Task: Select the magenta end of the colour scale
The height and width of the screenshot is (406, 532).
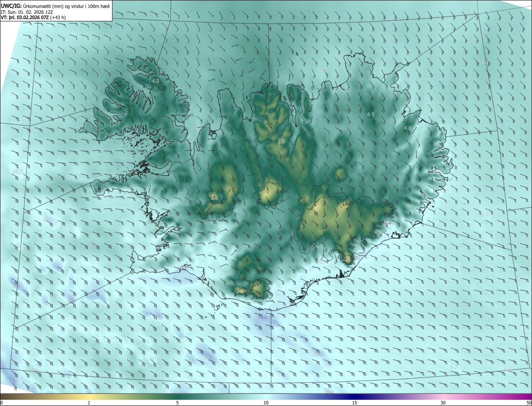Action: [x=525, y=397]
